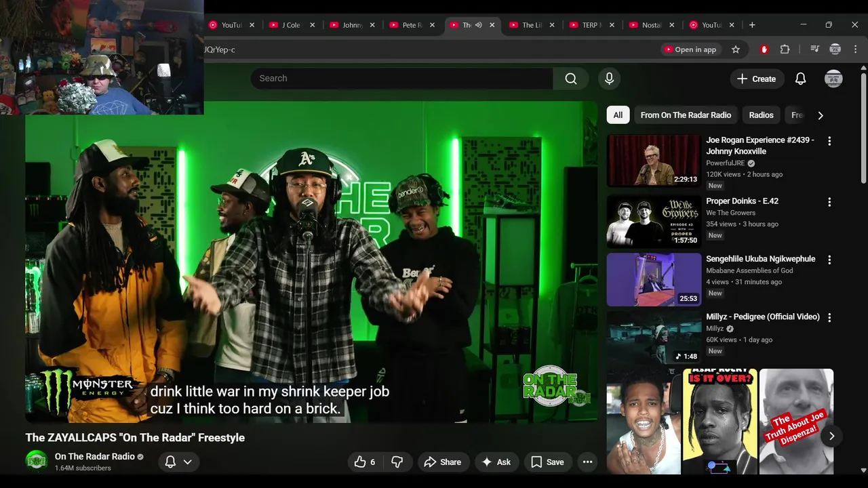868x488 pixels.
Task: Open the Joe Rogan video thumbnail
Action: [x=654, y=161]
